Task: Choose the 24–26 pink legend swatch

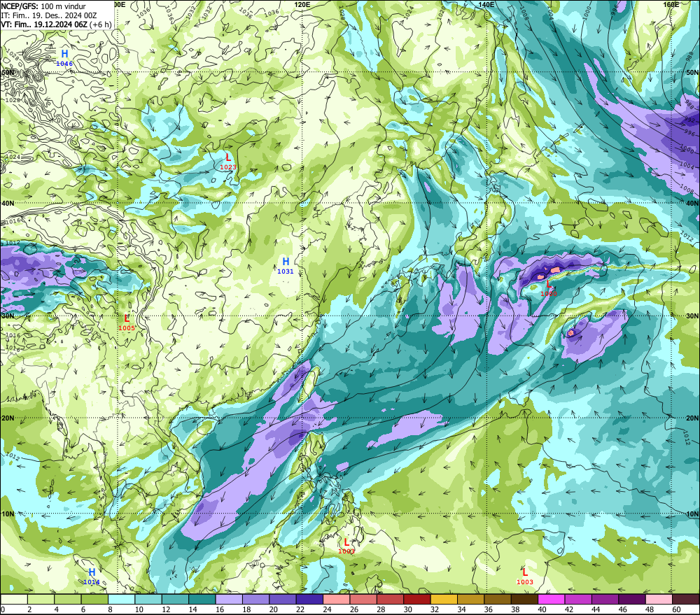Action: tap(337, 599)
